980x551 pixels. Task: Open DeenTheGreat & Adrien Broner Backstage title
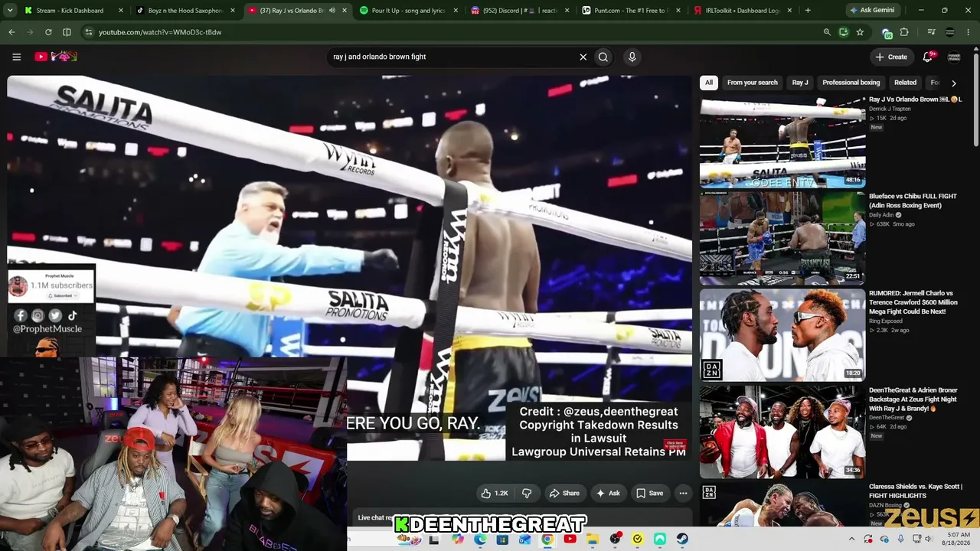pos(913,399)
